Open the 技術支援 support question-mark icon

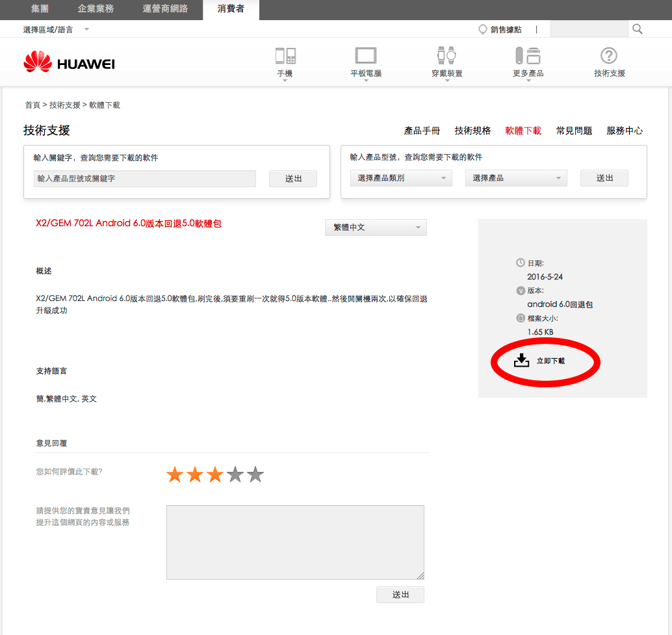[609, 56]
